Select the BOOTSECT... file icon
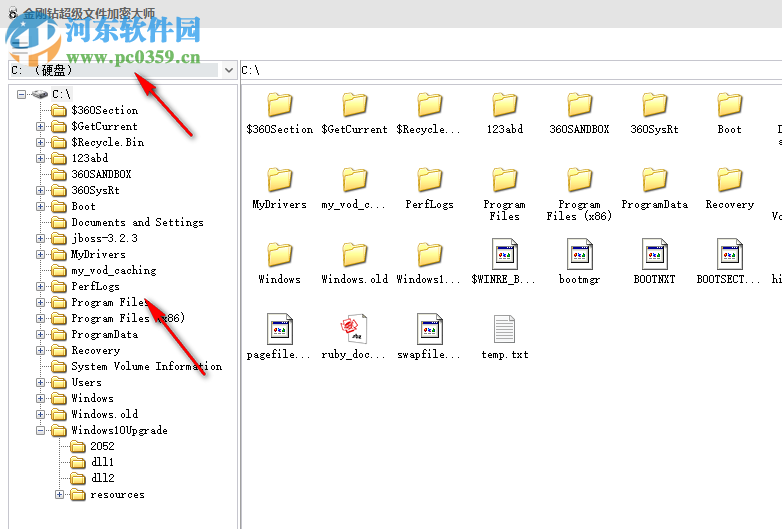782x529 pixels. (x=730, y=254)
